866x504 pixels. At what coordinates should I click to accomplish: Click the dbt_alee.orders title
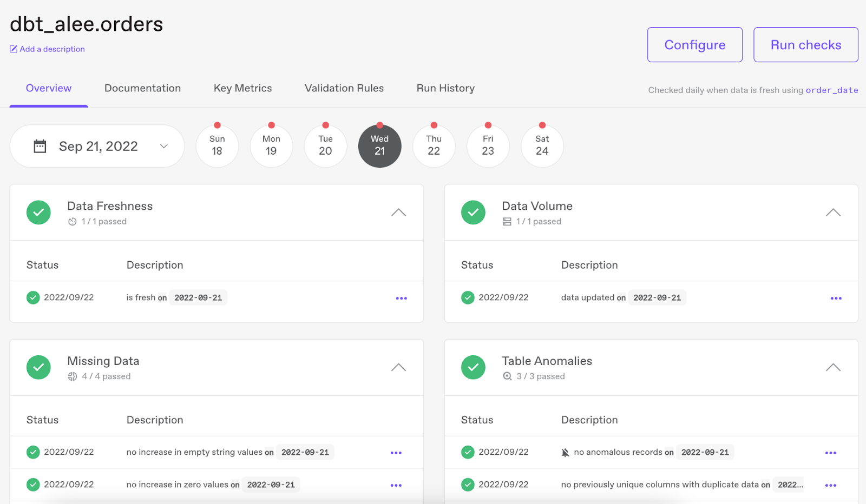click(87, 24)
